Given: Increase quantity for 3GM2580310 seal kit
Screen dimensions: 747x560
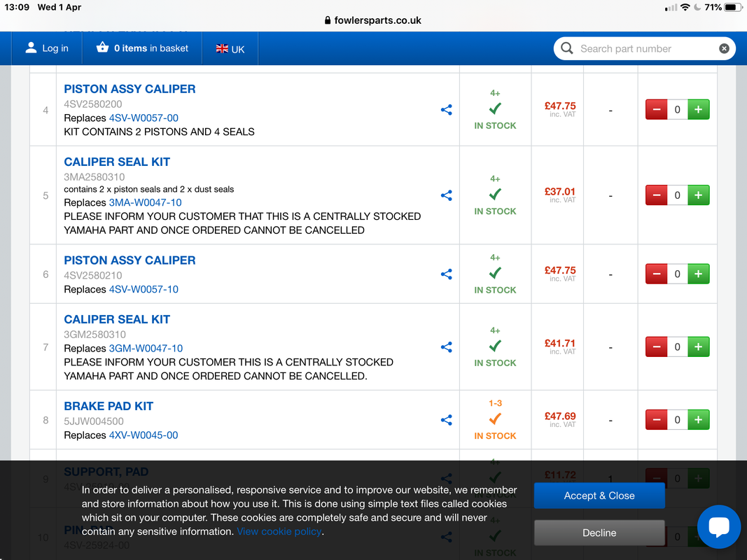Looking at the screenshot, I should pyautogui.click(x=699, y=346).
